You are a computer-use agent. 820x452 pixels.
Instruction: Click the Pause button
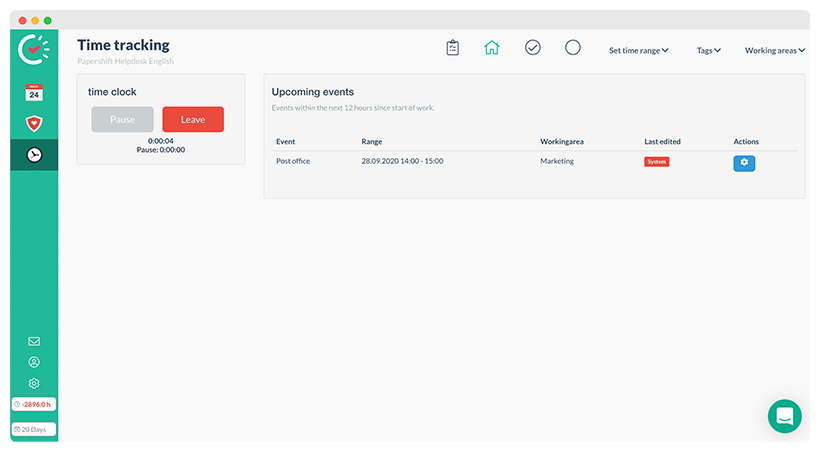[122, 119]
